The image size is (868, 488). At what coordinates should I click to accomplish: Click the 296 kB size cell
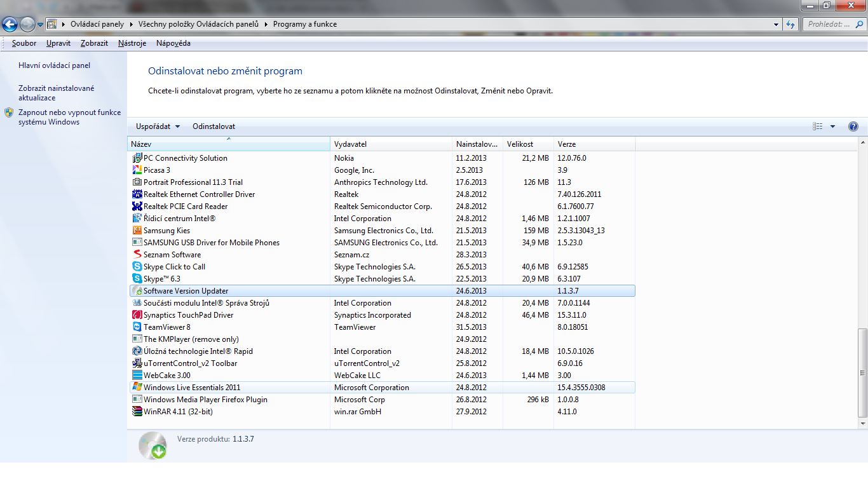pyautogui.click(x=538, y=400)
